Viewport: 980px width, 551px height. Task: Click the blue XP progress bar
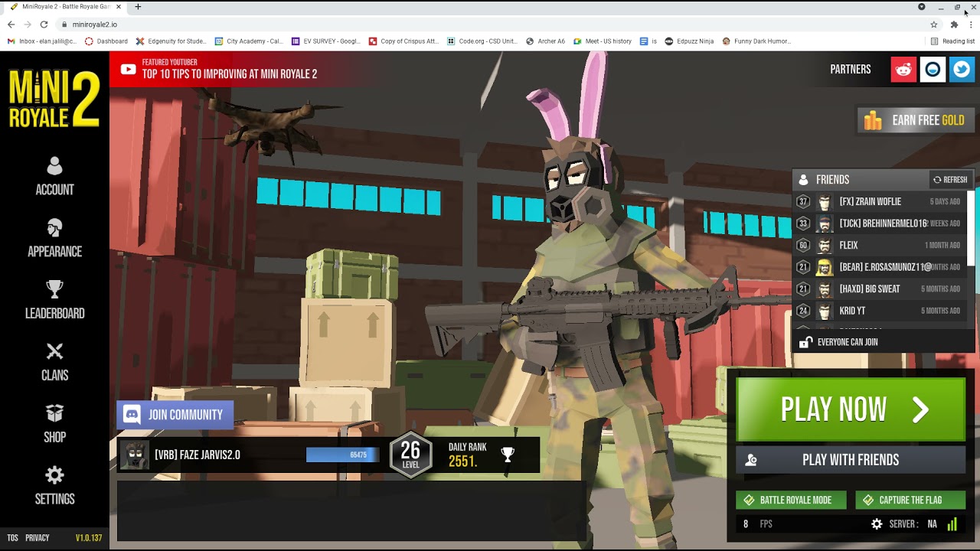tap(342, 455)
